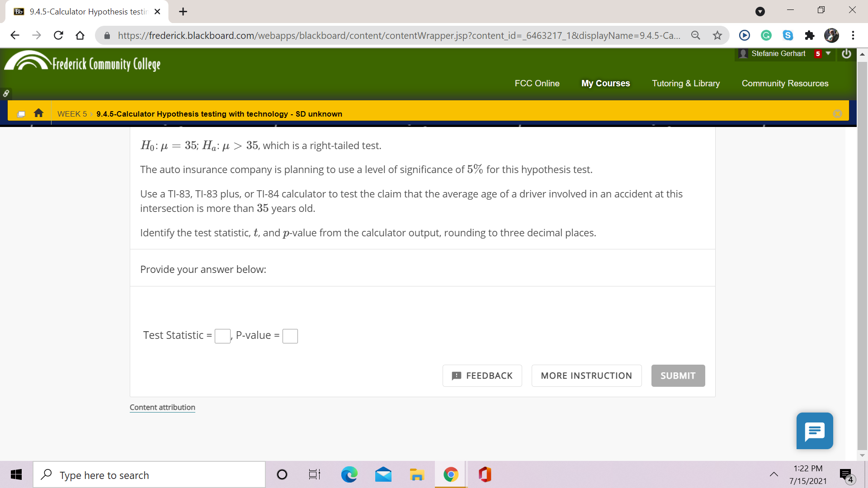Click inside the Test Statistic answer box
This screenshot has width=868, height=488.
pos(222,336)
